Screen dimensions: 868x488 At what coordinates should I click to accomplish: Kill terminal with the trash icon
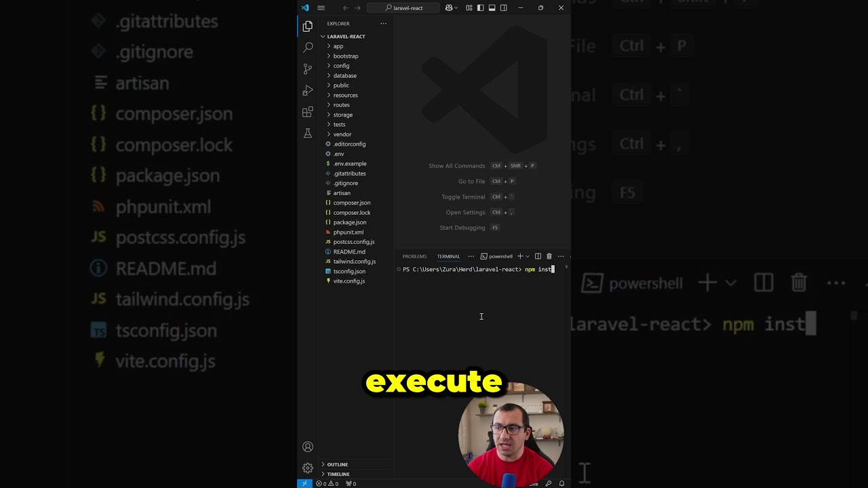[x=549, y=256]
